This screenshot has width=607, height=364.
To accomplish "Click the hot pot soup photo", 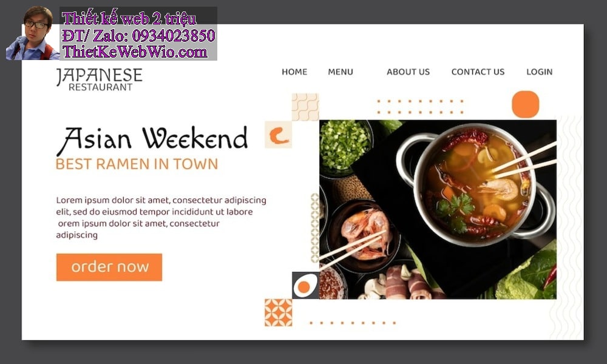I will (x=438, y=209).
